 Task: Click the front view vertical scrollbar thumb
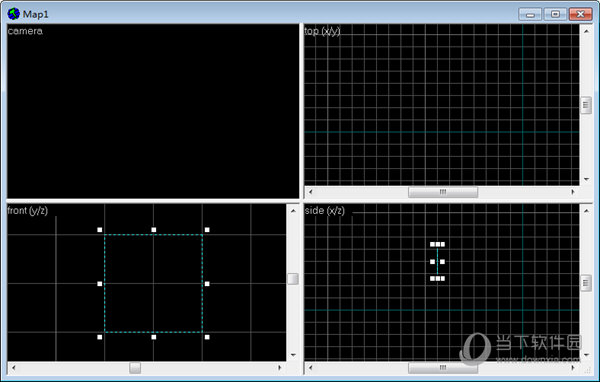click(x=293, y=279)
